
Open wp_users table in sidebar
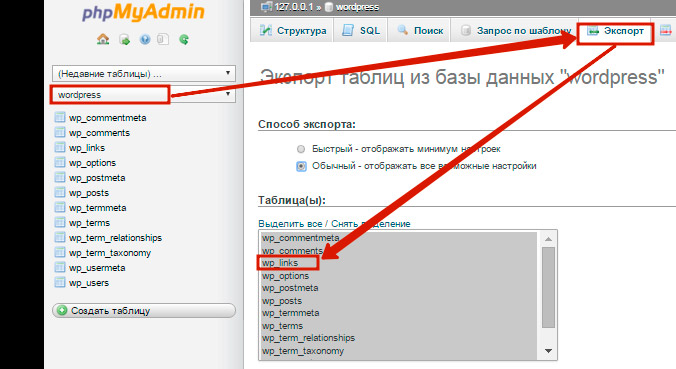pos(89,283)
